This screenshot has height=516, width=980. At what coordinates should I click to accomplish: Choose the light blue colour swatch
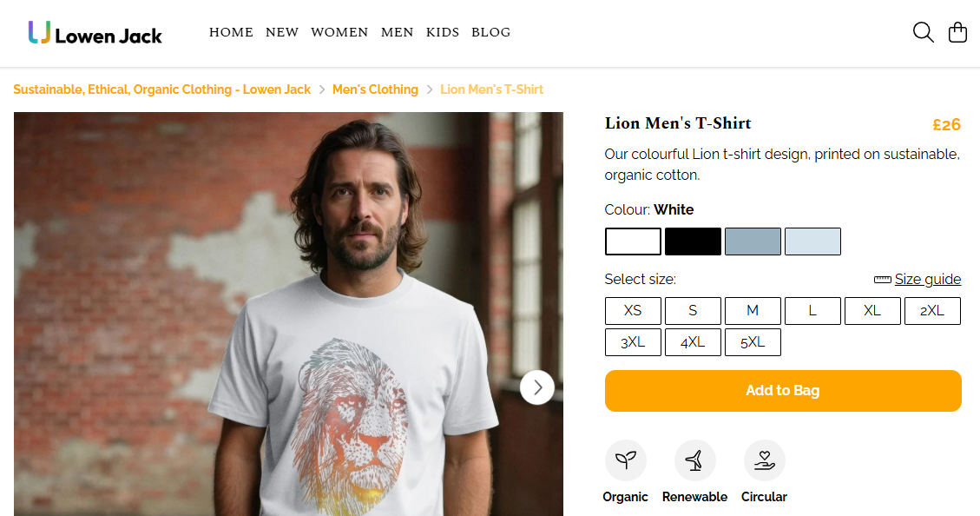click(812, 241)
